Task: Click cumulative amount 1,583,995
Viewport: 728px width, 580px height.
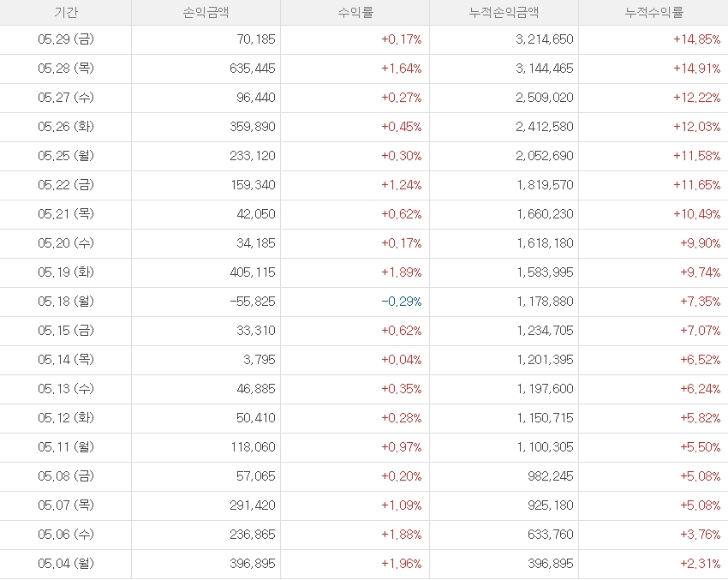Action: click(546, 272)
